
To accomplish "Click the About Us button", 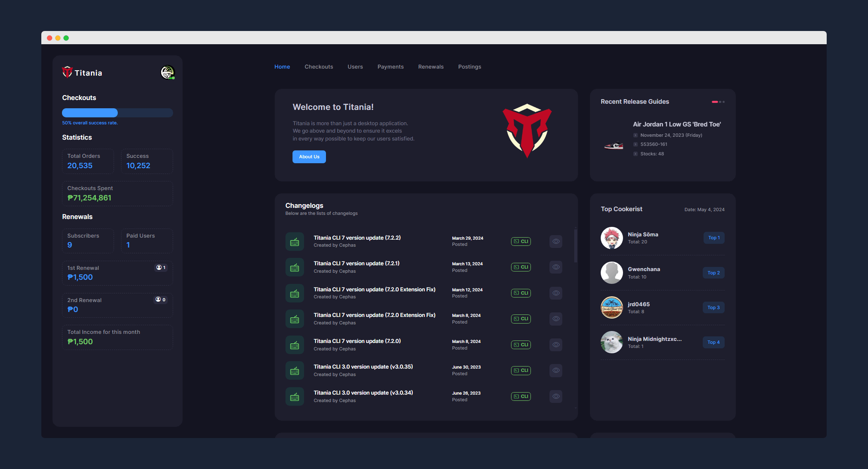I will (309, 157).
